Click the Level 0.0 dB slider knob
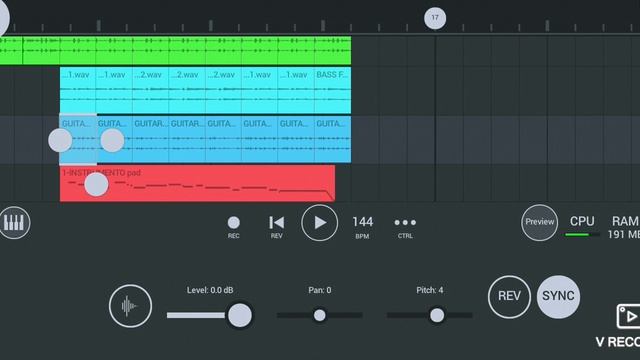This screenshot has width=640, height=360. click(x=240, y=315)
